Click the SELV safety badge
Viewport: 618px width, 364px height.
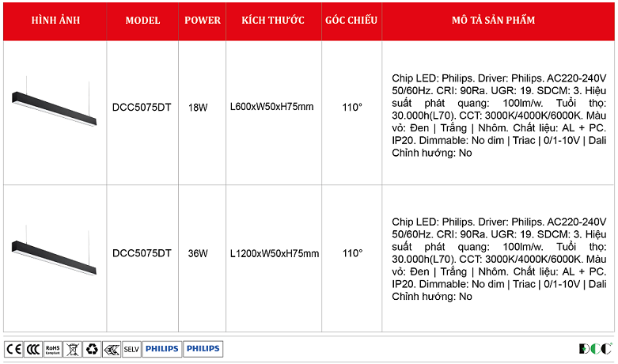[131, 348]
